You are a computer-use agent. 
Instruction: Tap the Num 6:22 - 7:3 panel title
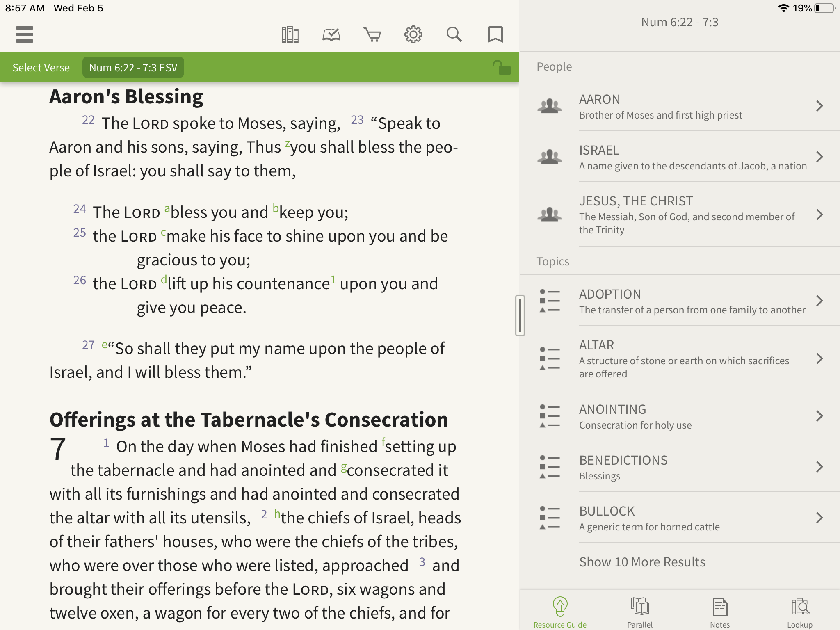680,22
